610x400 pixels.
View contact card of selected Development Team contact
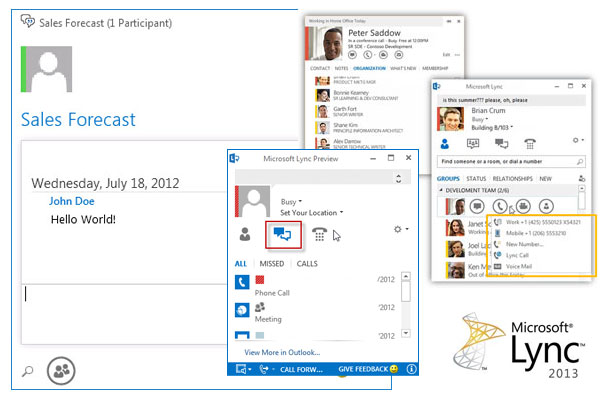(546, 206)
